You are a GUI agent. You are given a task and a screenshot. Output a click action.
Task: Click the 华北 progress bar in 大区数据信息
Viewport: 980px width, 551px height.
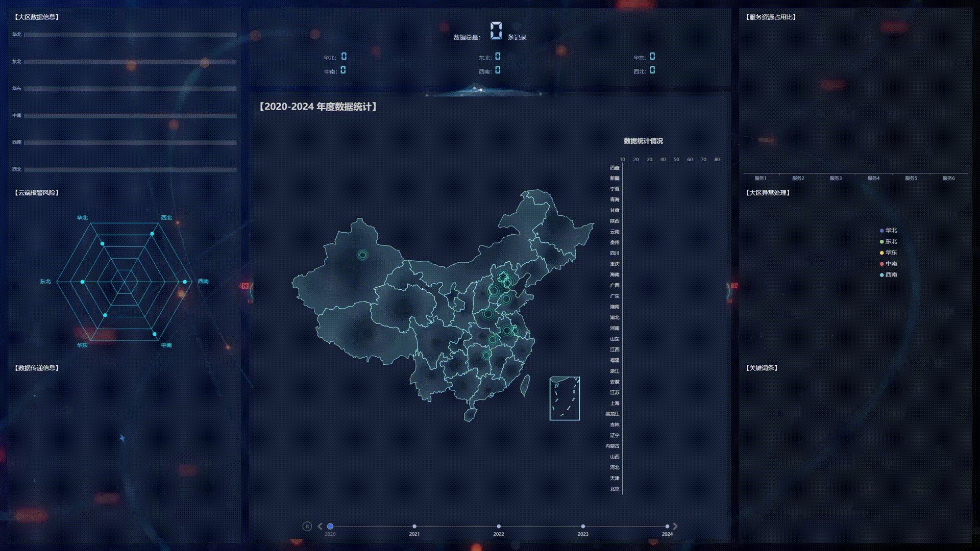click(x=131, y=35)
